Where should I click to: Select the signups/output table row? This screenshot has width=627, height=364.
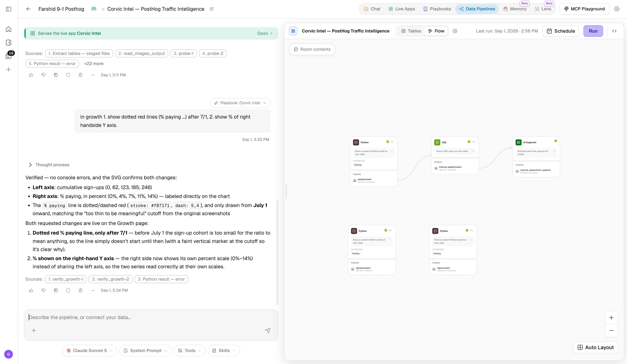[x=372, y=269]
